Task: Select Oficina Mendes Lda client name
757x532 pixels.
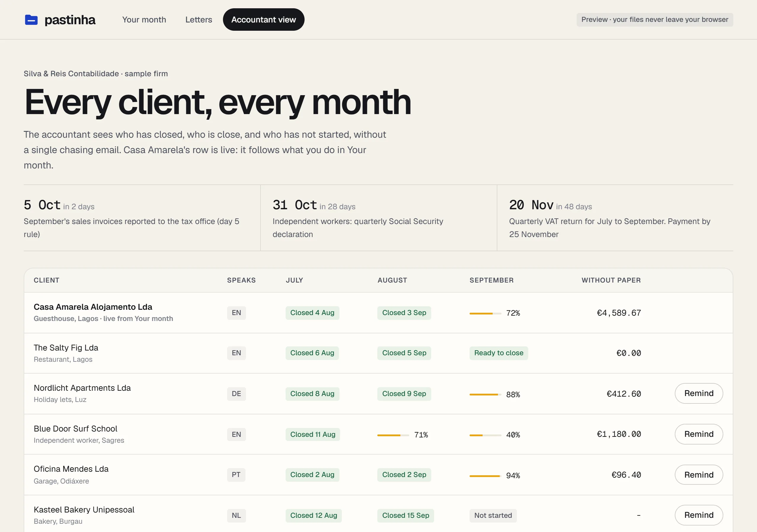Action: tap(71, 469)
